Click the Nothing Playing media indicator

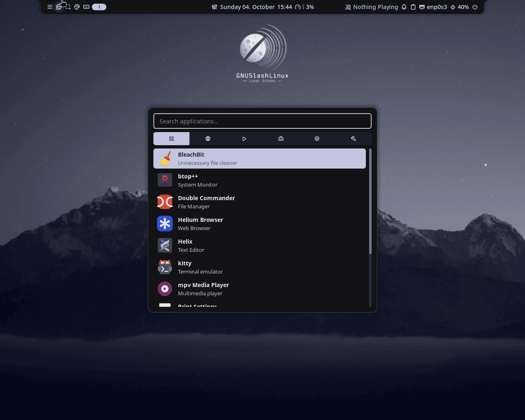tap(372, 7)
